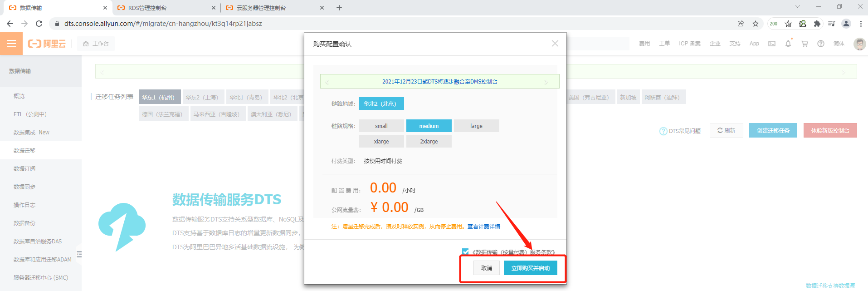Open a new browser tab
This screenshot has height=291, width=868.
339,8
